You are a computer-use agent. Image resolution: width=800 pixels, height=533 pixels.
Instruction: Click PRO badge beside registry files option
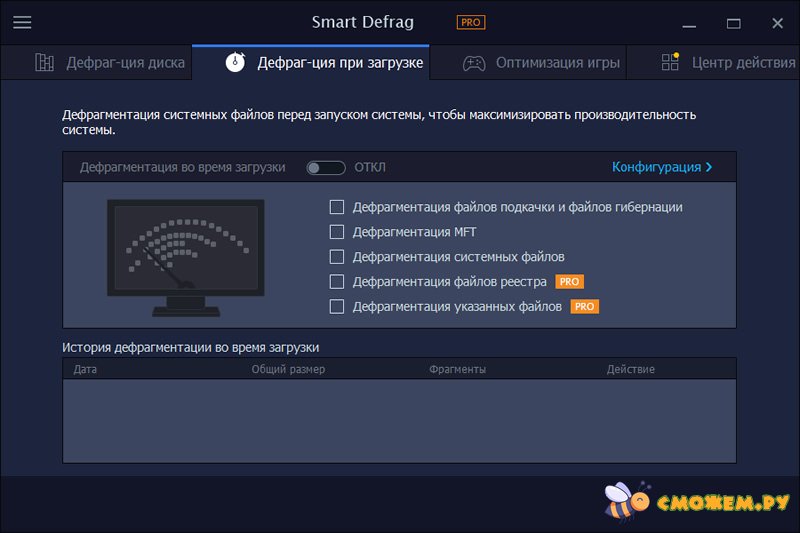click(569, 282)
